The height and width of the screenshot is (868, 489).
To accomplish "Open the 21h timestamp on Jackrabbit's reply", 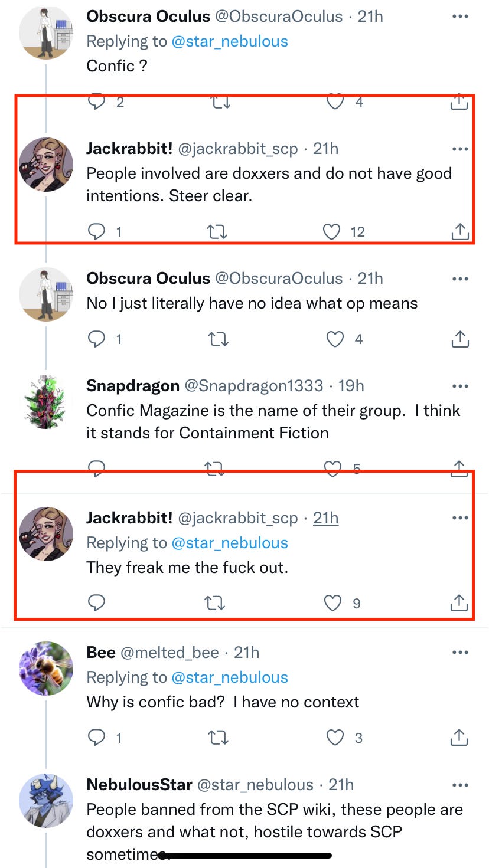I will coord(325,518).
